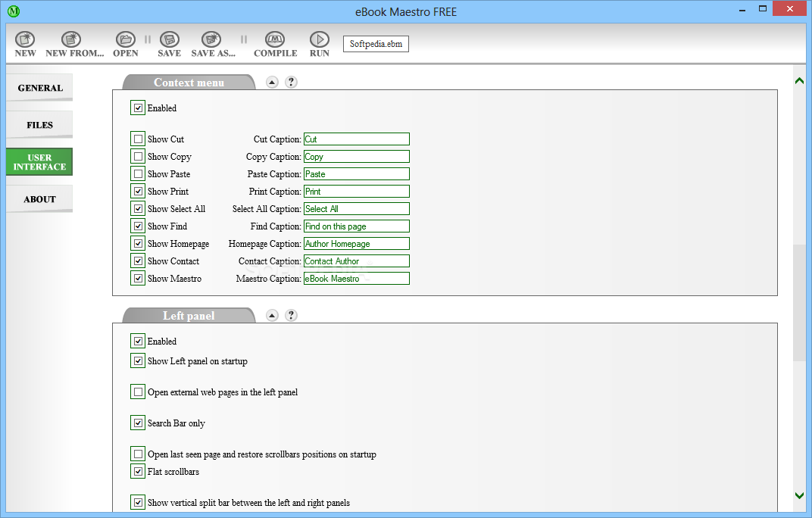Enable Open external web pages in left panel

tap(138, 392)
